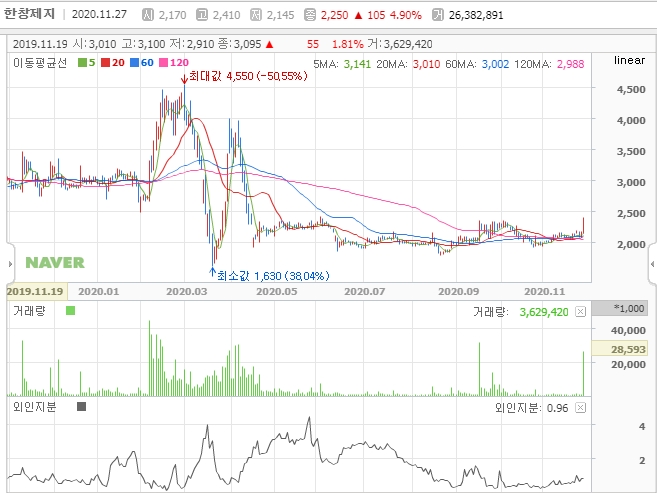Toggle the 60-day moving average swatch
Viewport: 657px width, 493px height.
click(134, 63)
